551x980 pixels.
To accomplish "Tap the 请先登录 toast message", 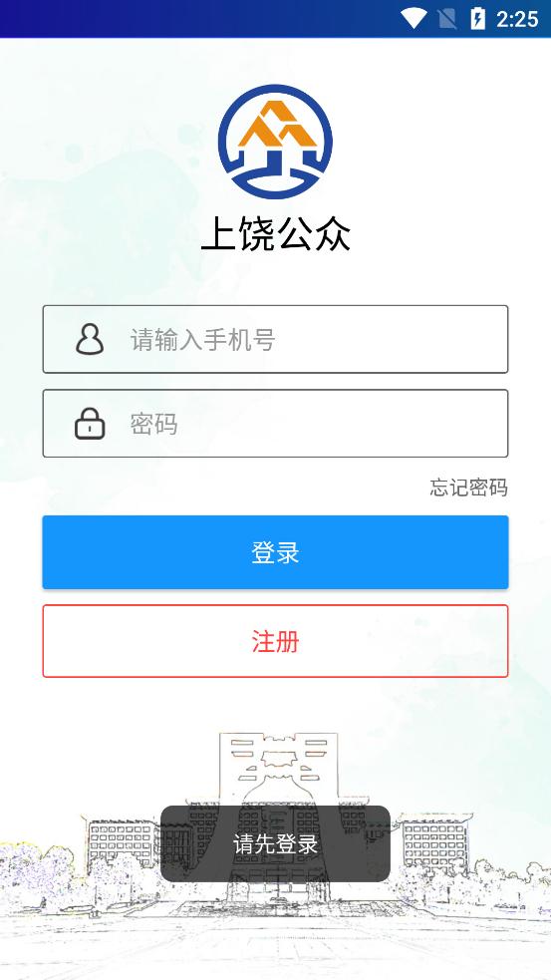I will pyautogui.click(x=275, y=843).
